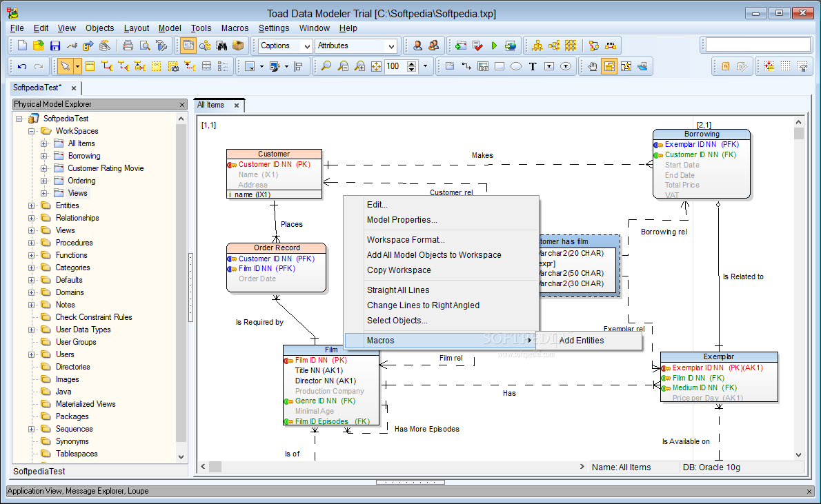Open a model file with the folder icon
Viewport: 821px width, 504px height.
click(x=38, y=46)
